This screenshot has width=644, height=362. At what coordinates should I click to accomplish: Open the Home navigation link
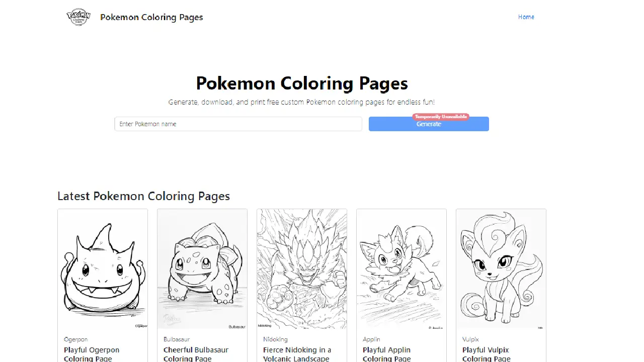[526, 17]
